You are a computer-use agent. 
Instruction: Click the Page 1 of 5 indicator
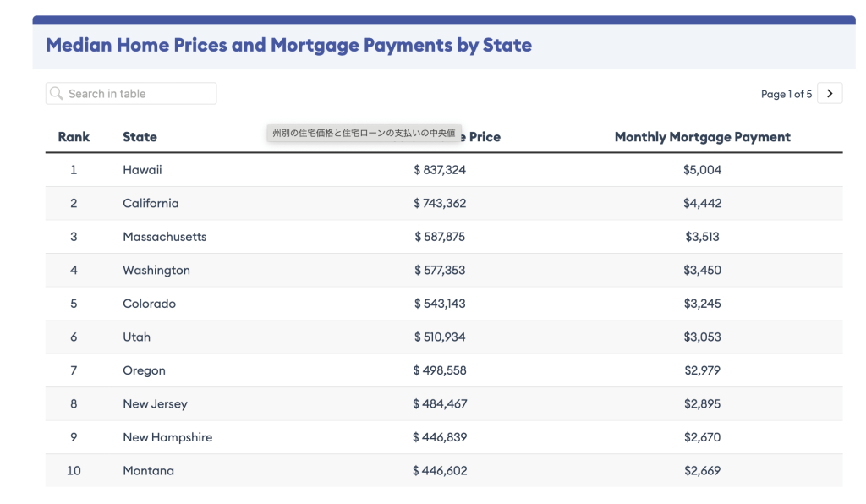pyautogui.click(x=786, y=95)
